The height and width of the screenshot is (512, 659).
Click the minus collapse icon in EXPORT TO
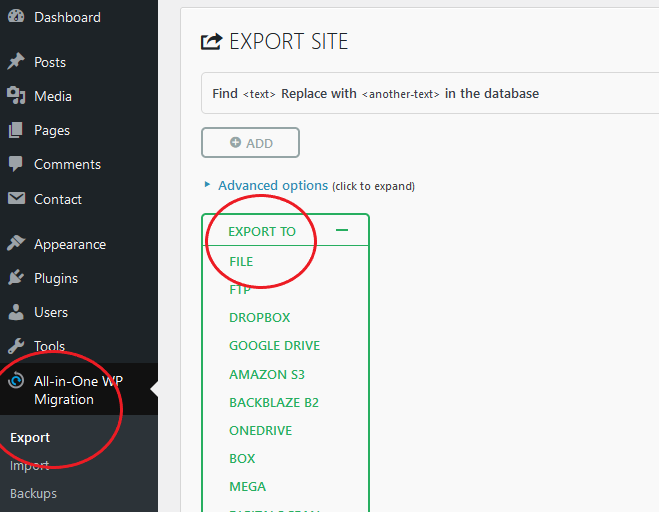[342, 230]
